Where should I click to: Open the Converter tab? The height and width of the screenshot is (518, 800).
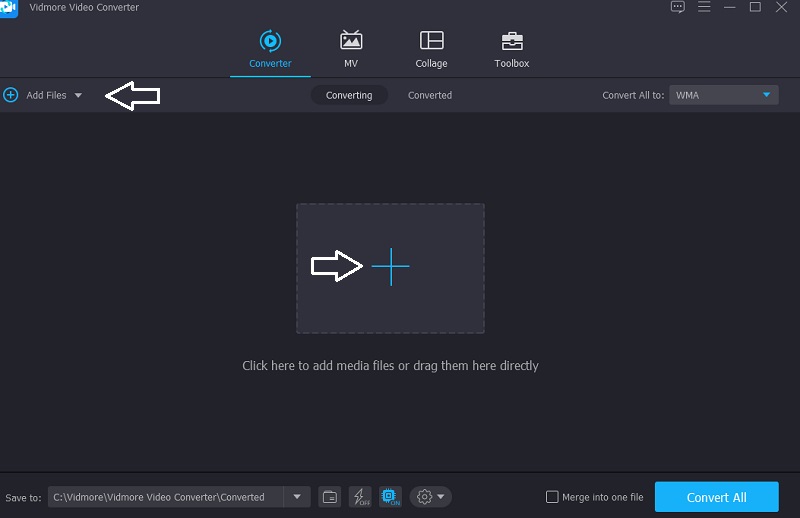(x=270, y=49)
